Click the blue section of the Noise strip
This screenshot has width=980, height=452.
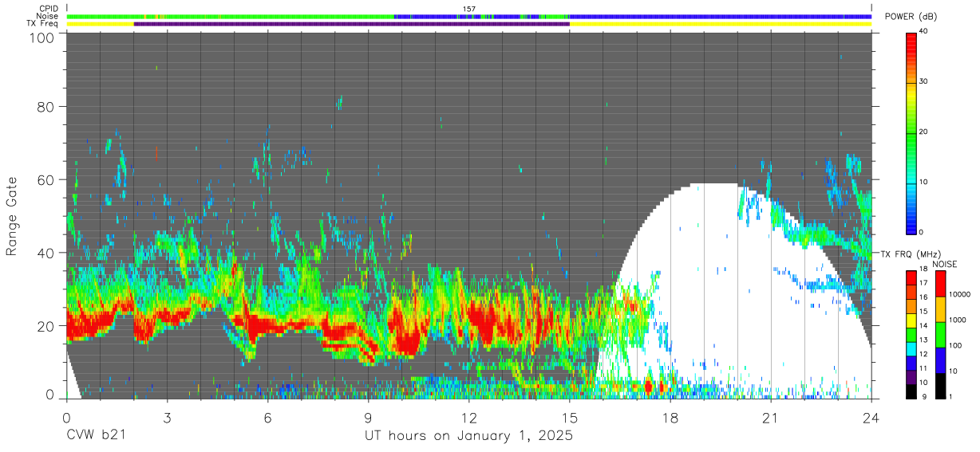(x=720, y=16)
